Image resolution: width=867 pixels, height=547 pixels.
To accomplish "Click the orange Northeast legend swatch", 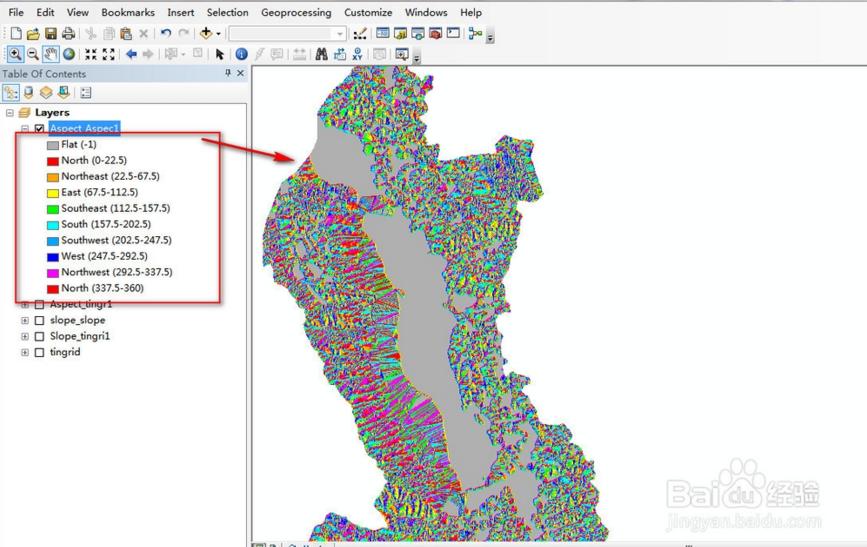I will [53, 178].
